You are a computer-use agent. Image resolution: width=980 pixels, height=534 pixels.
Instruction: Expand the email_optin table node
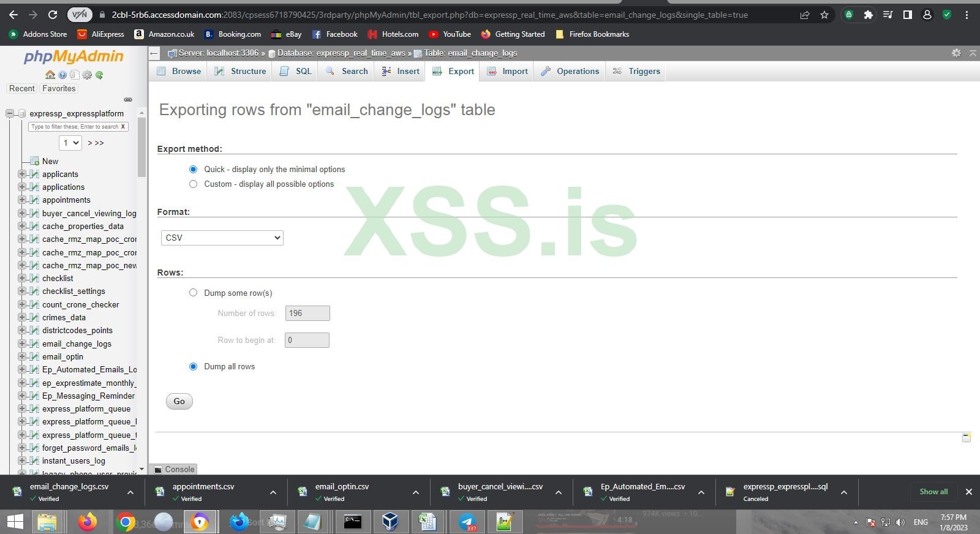click(x=22, y=356)
